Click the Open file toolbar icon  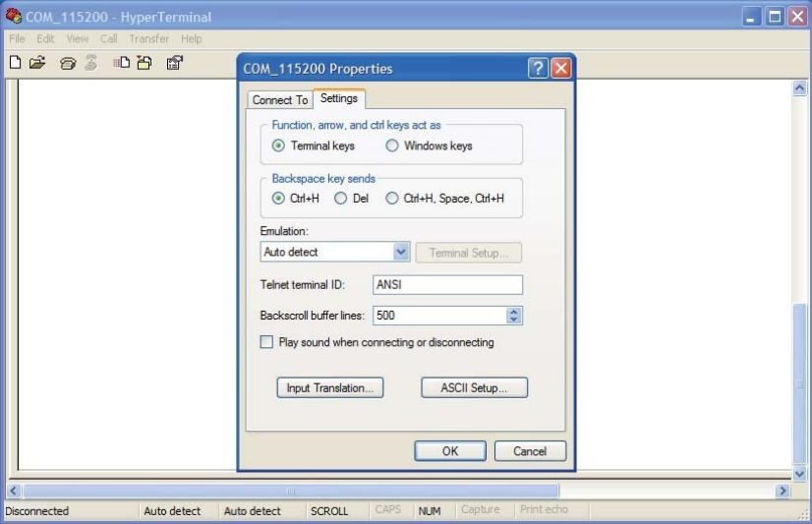point(37,63)
